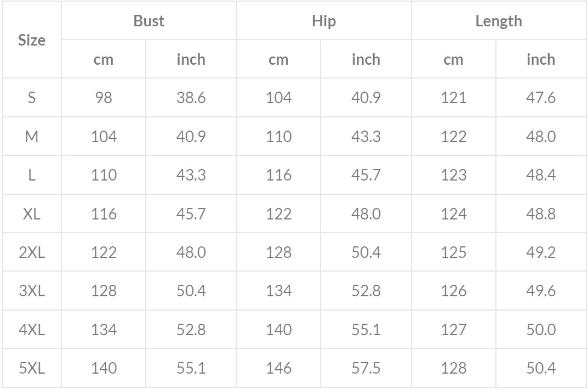Select the XL size row label
Viewport: 588px width, 389px height.
[x=32, y=213]
